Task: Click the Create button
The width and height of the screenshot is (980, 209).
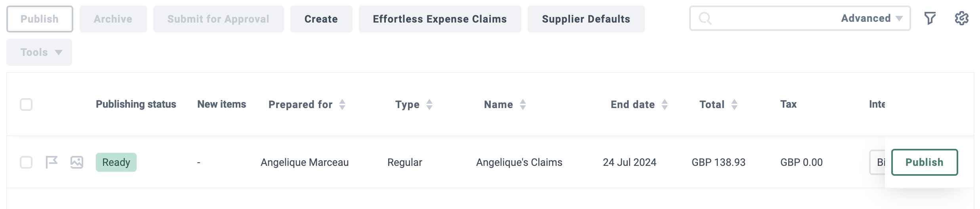Action: coord(321,19)
